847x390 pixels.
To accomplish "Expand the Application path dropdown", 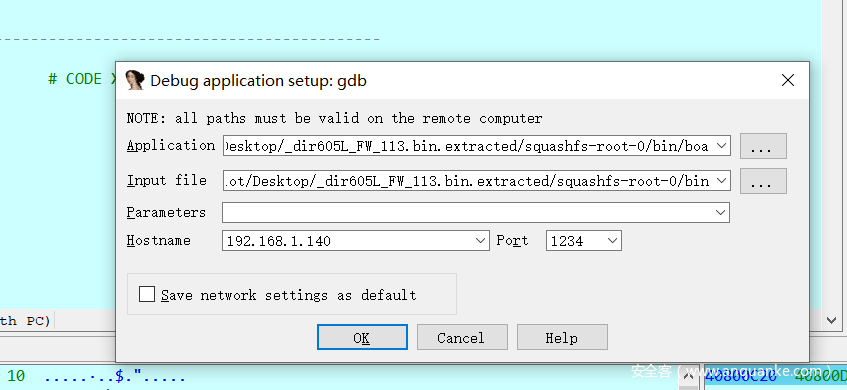I will (721, 146).
